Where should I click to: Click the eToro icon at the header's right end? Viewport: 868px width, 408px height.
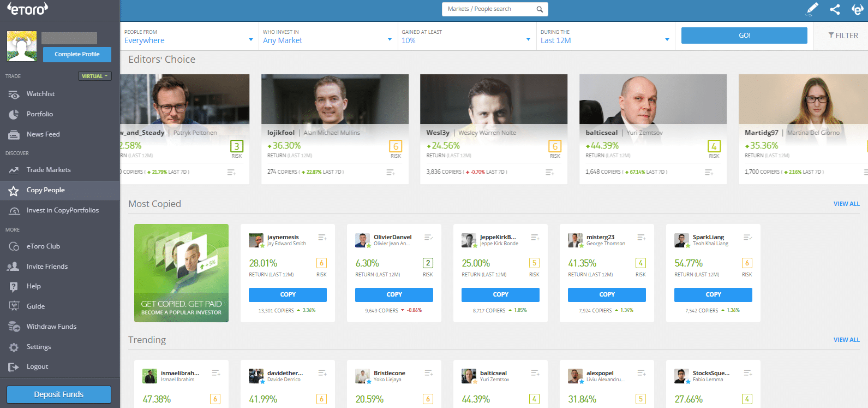857,9
